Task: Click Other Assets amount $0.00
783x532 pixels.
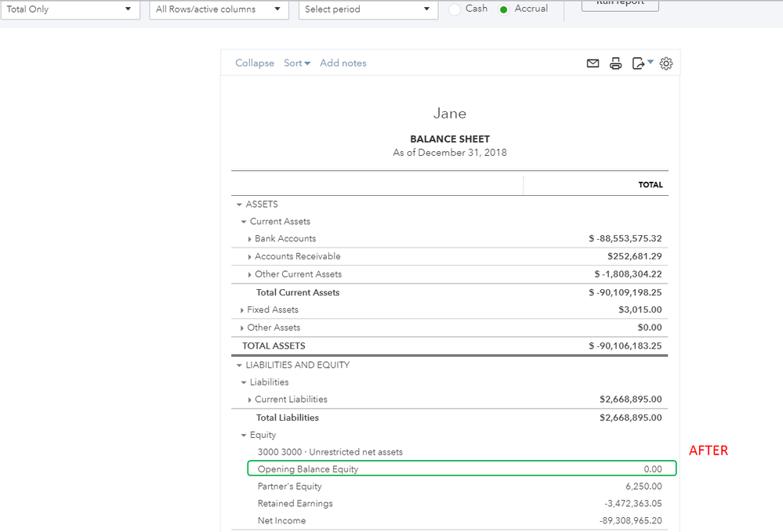Action: tap(650, 328)
